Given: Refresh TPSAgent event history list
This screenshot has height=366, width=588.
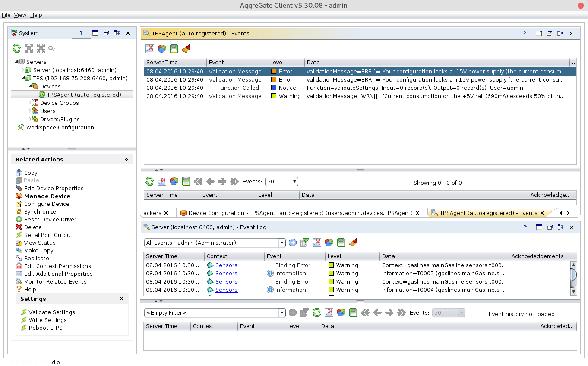Looking at the screenshot, I should [150, 181].
